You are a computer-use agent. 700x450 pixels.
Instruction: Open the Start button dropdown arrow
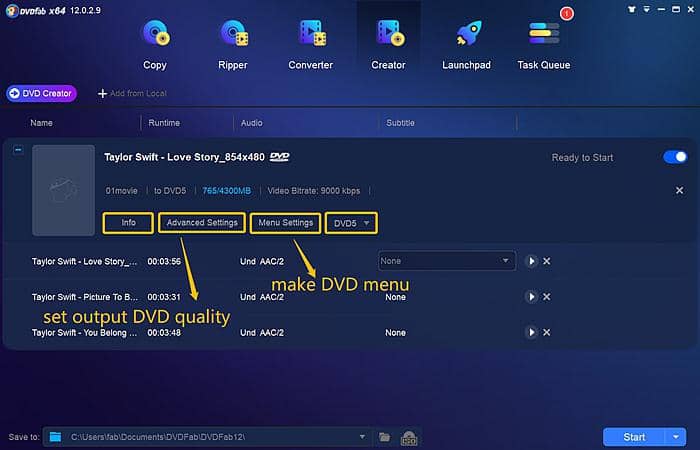click(675, 437)
